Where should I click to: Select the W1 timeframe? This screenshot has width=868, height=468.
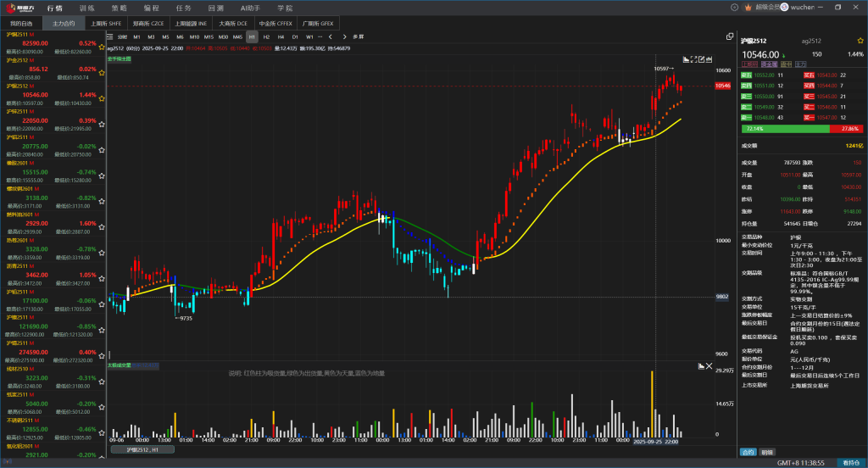click(309, 37)
